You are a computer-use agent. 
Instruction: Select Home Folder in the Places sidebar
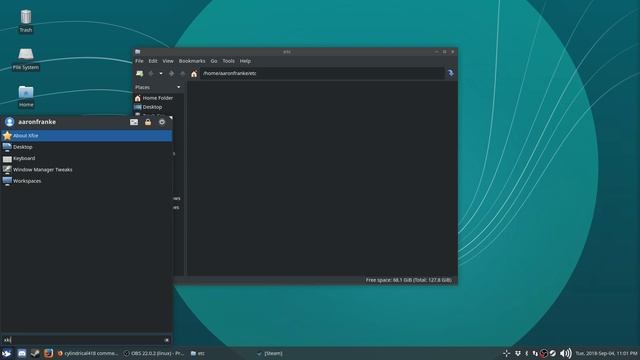[158, 98]
